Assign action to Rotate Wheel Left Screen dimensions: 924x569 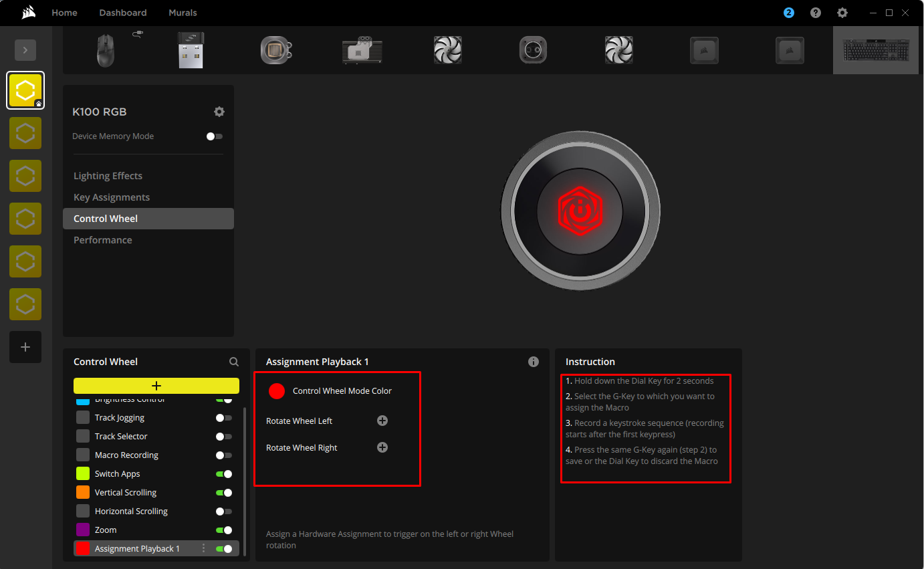pyautogui.click(x=382, y=421)
